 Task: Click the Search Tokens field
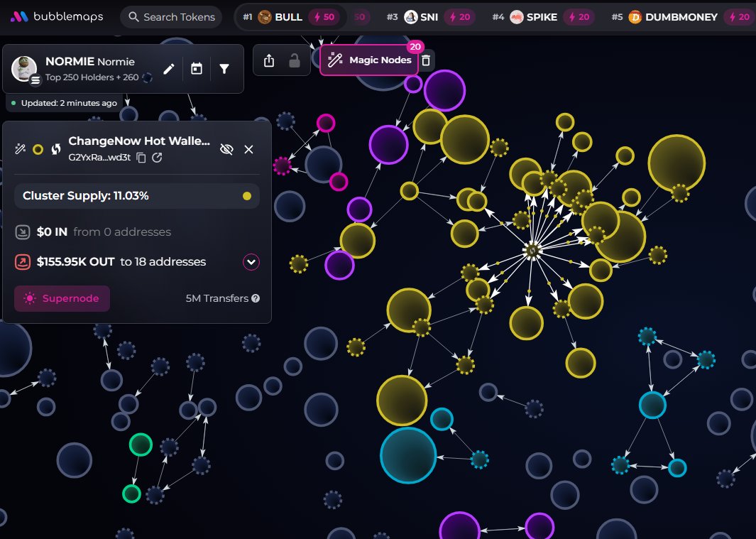click(x=170, y=16)
